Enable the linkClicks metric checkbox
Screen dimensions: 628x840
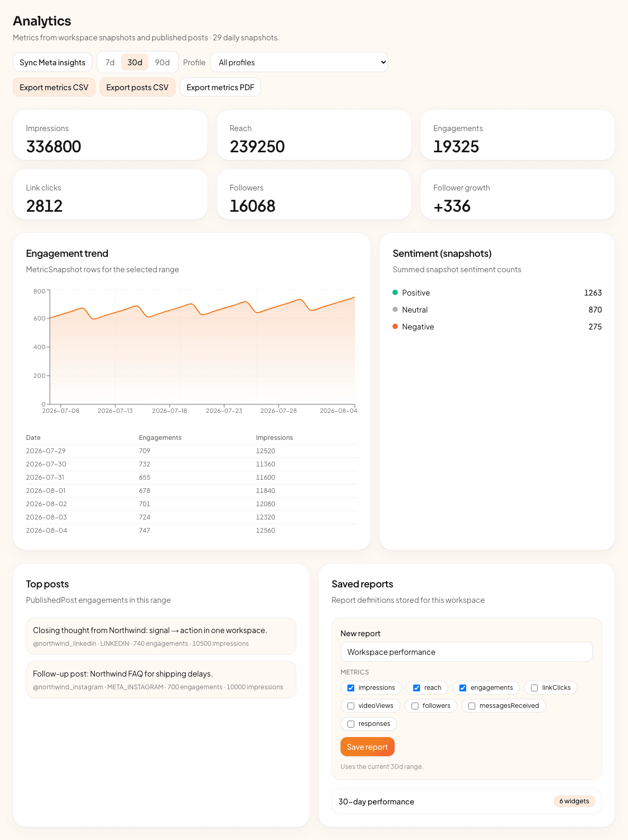coord(534,688)
